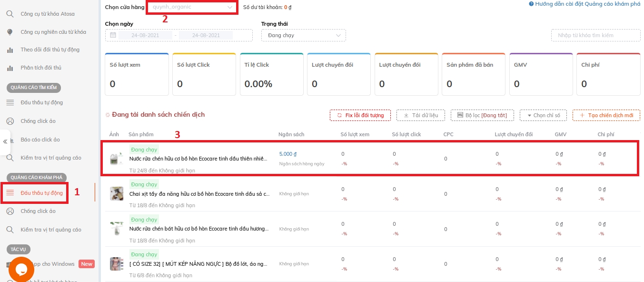Collapse the sidebar with the double chevron
644x282 pixels.
click(x=5, y=141)
